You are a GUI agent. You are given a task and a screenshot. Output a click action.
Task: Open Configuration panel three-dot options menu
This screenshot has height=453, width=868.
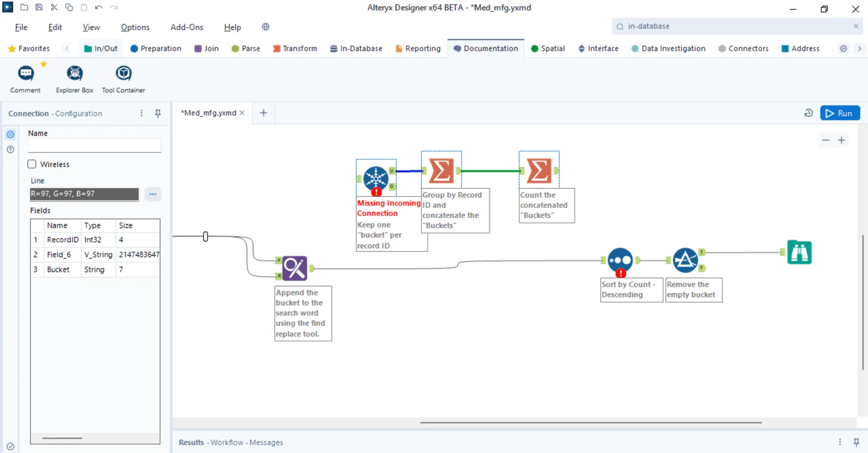pyautogui.click(x=142, y=113)
